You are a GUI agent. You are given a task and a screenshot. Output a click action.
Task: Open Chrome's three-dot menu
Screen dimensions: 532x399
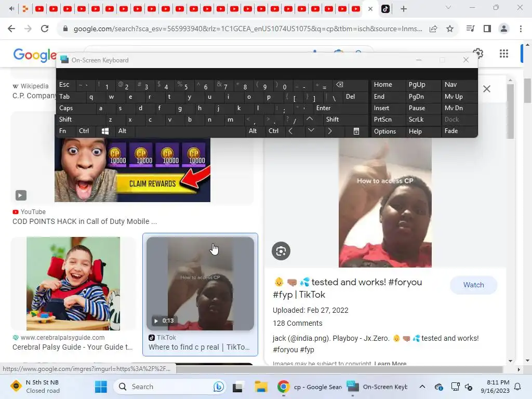pos(521,29)
